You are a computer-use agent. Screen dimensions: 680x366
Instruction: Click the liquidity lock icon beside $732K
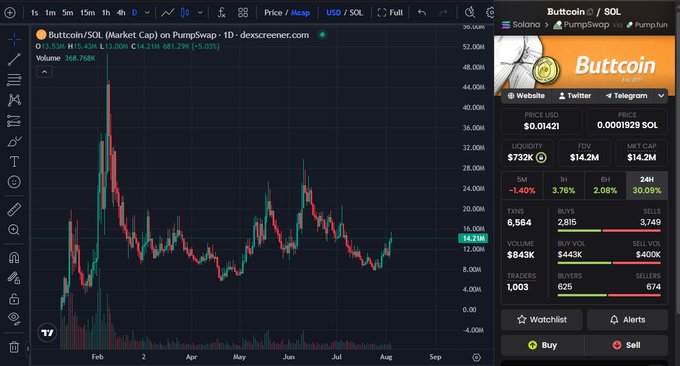(x=541, y=157)
